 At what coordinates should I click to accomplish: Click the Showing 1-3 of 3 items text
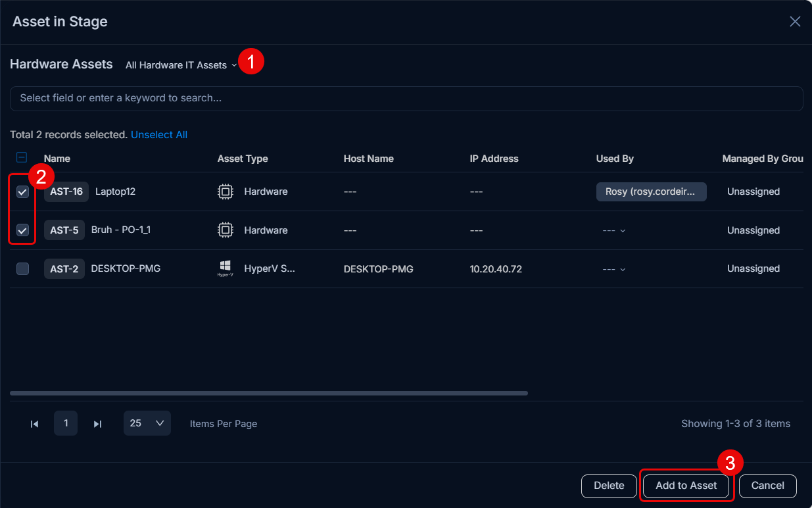736,424
